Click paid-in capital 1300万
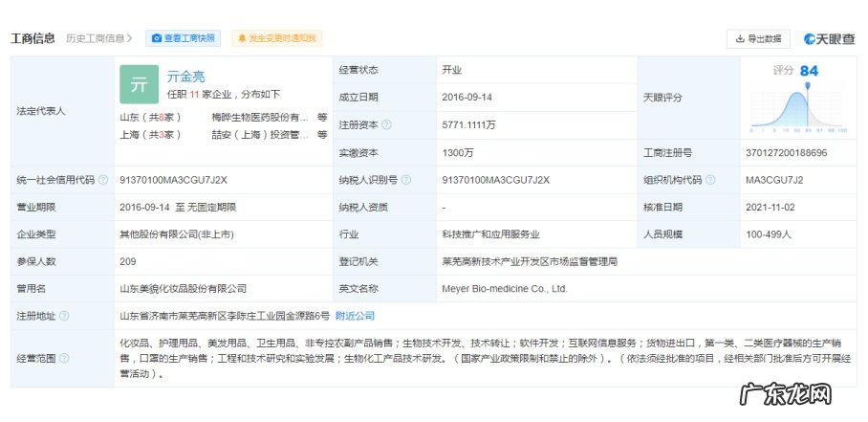 pos(458,153)
